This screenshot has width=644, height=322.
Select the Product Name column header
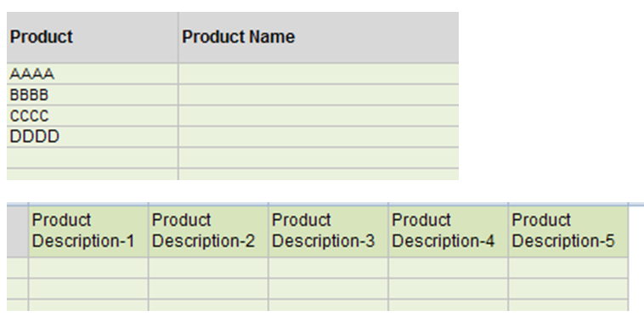coord(319,37)
